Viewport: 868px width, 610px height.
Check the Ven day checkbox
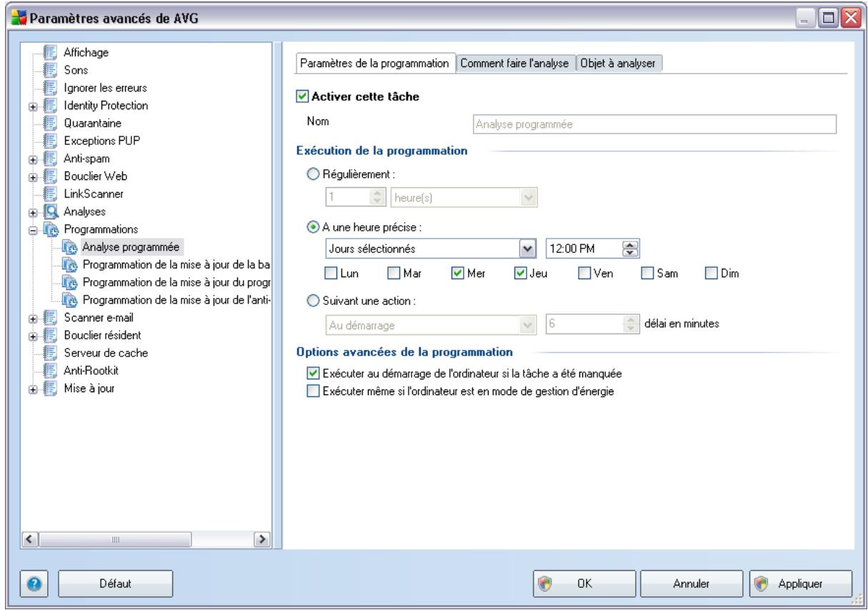coord(584,274)
